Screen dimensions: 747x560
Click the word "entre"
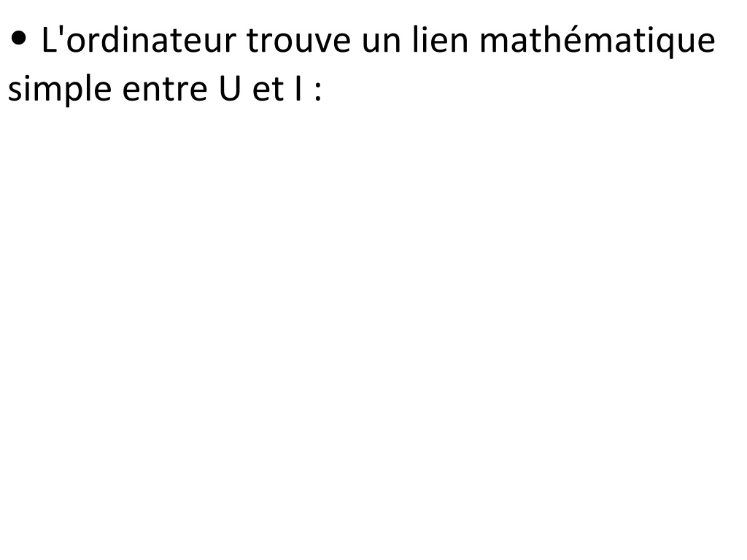165,90
